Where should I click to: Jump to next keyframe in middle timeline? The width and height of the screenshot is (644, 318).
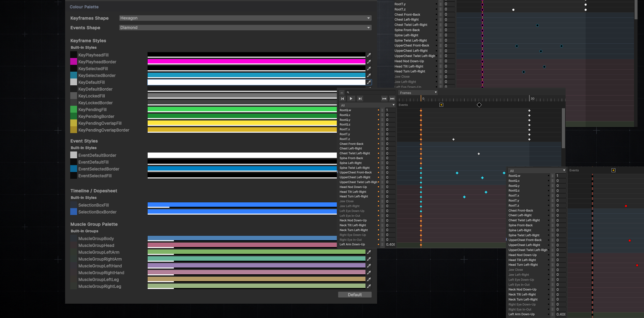392,99
